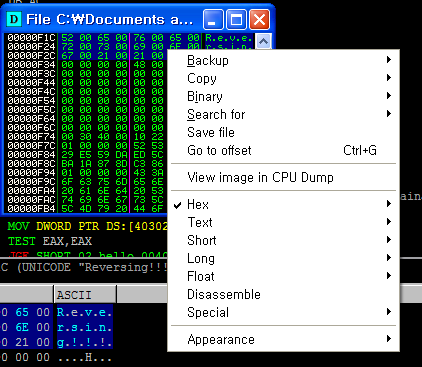
Task: Expand the Search for submenu arrow
Action: point(389,114)
